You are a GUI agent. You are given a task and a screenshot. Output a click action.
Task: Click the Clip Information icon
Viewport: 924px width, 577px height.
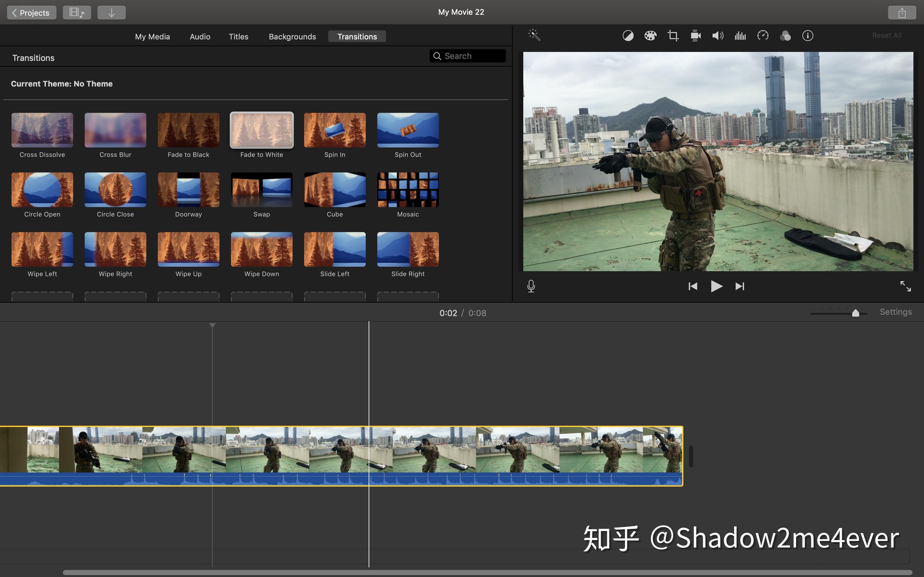click(x=808, y=35)
